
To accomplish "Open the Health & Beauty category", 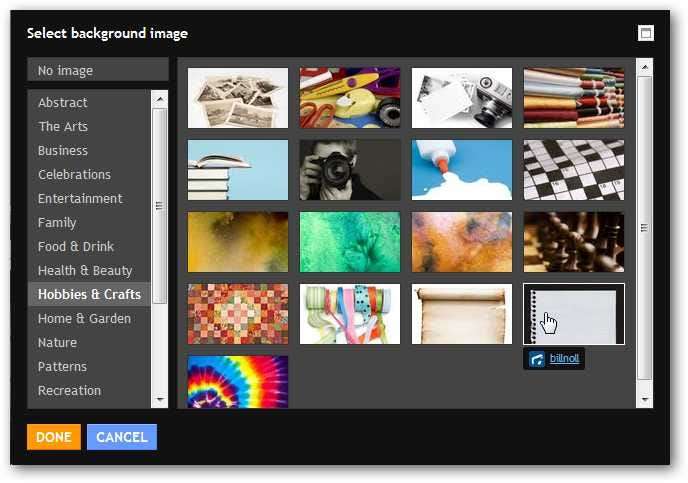I will point(89,270).
